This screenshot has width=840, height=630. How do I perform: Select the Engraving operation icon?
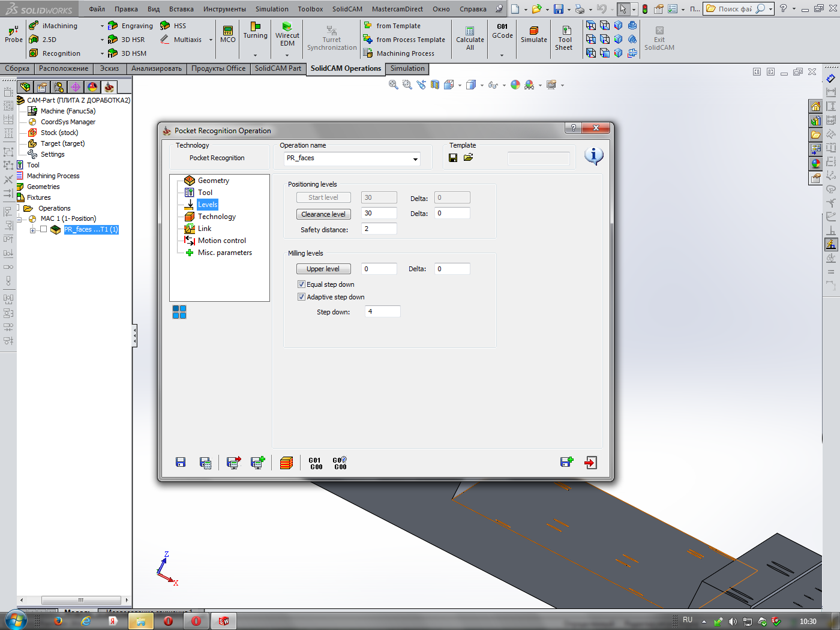pyautogui.click(x=113, y=26)
